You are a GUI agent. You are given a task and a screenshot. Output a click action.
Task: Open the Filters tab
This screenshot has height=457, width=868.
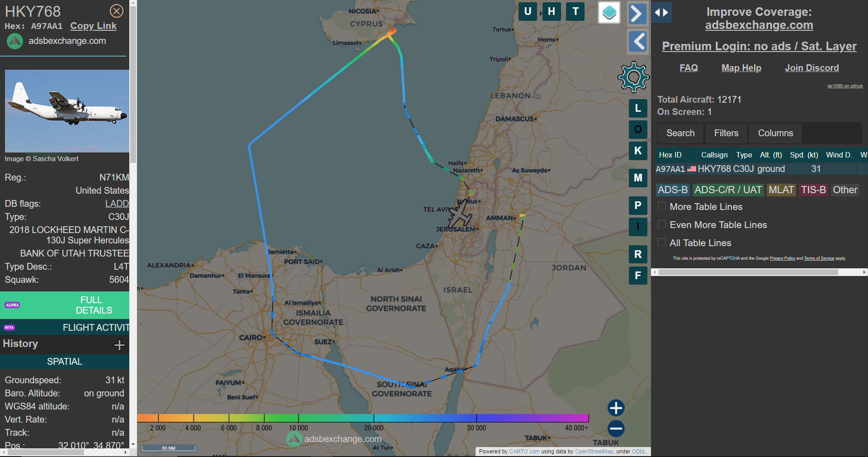[726, 133]
